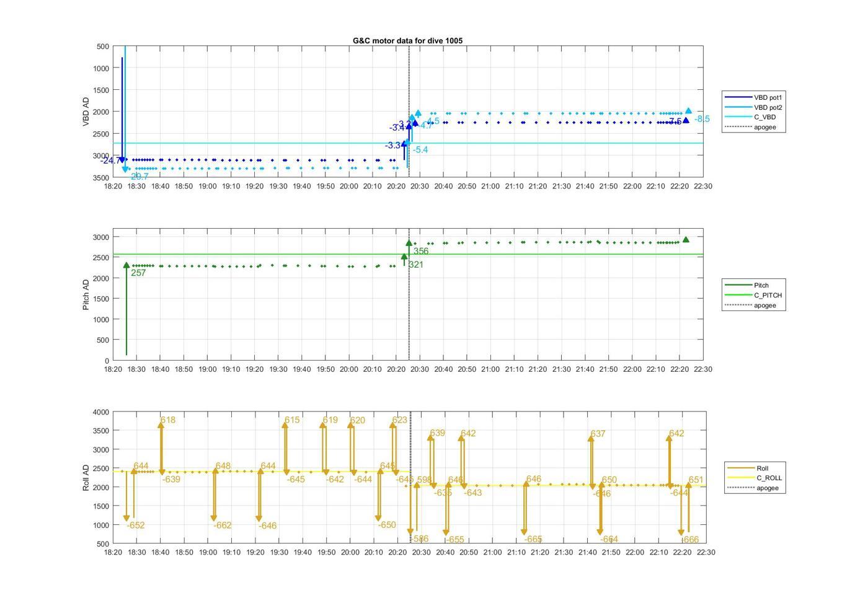Click the '4000' tick on Roll axis
Screen dimensions: 868x611
point(101,412)
